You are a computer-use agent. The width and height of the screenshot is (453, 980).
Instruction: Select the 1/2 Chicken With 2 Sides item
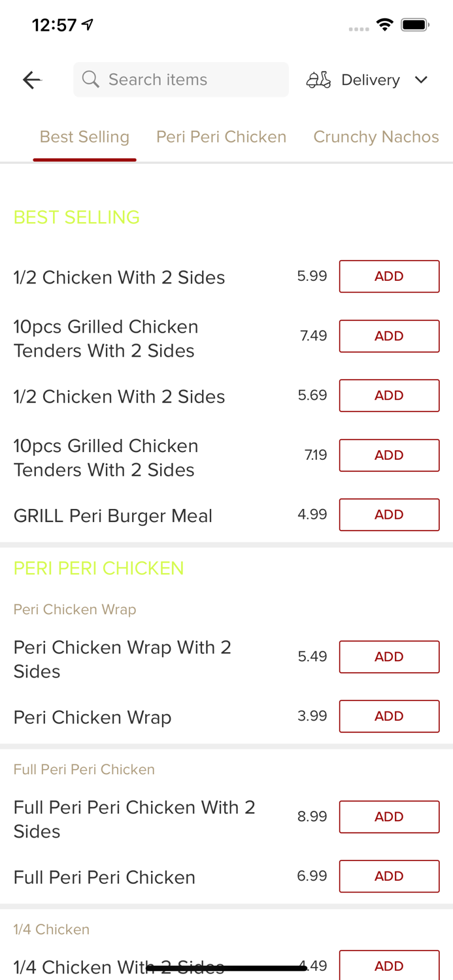[x=120, y=277]
